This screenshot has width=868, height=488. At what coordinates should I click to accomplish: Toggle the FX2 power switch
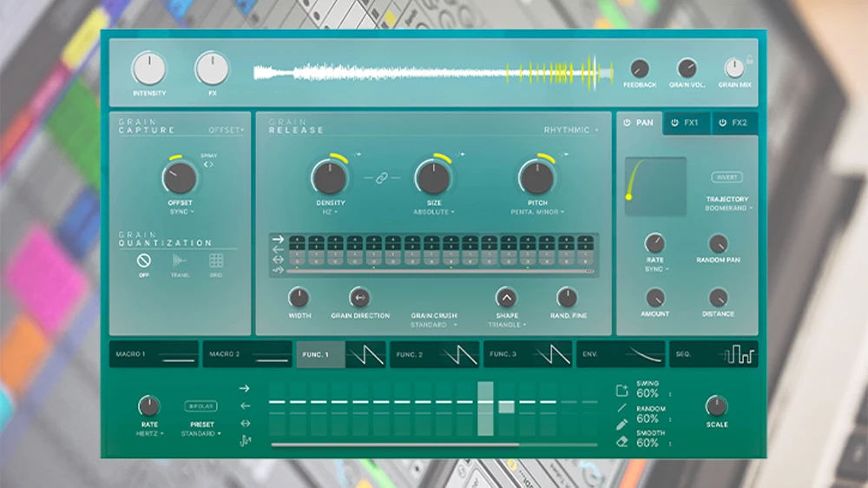pyautogui.click(x=724, y=123)
